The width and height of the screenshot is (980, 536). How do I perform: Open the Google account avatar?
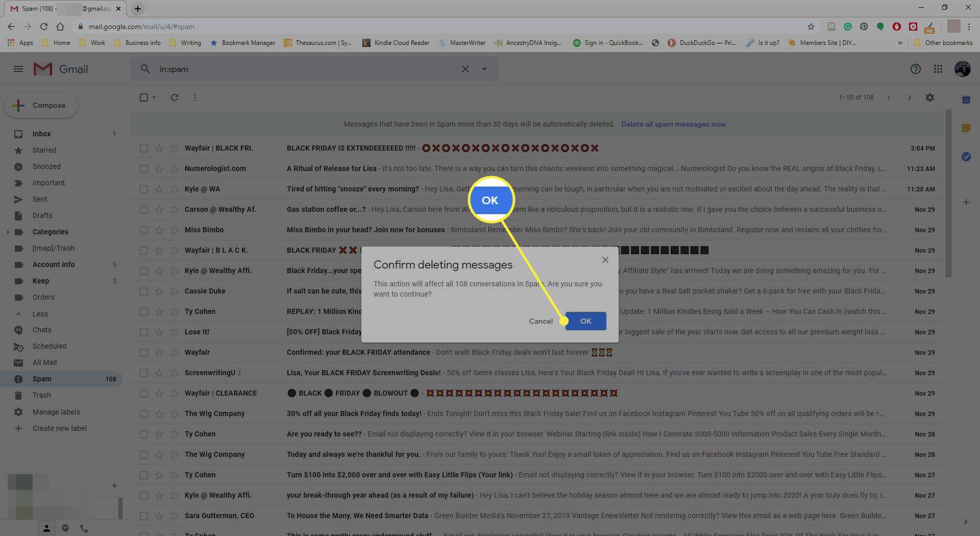[x=962, y=69]
